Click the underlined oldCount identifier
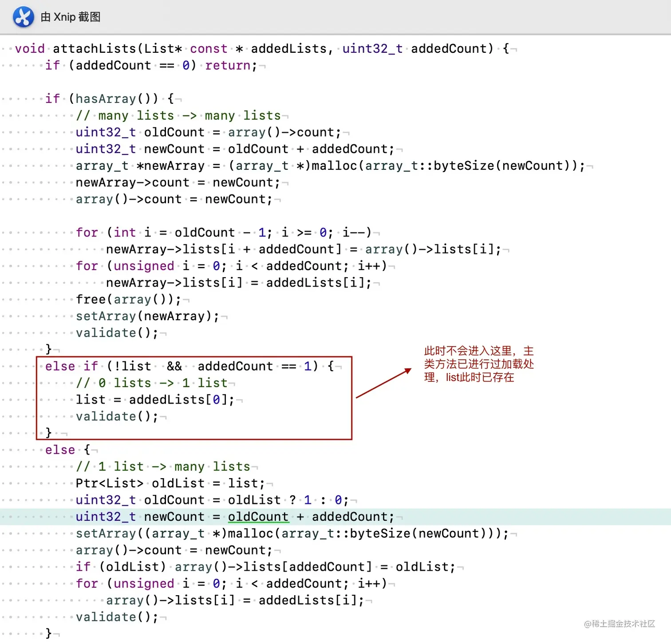 pyautogui.click(x=258, y=516)
